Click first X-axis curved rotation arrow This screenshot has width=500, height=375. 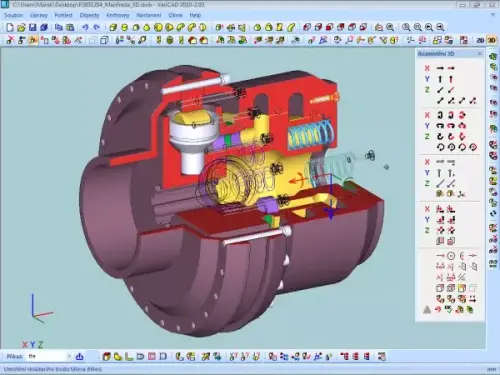point(440,115)
